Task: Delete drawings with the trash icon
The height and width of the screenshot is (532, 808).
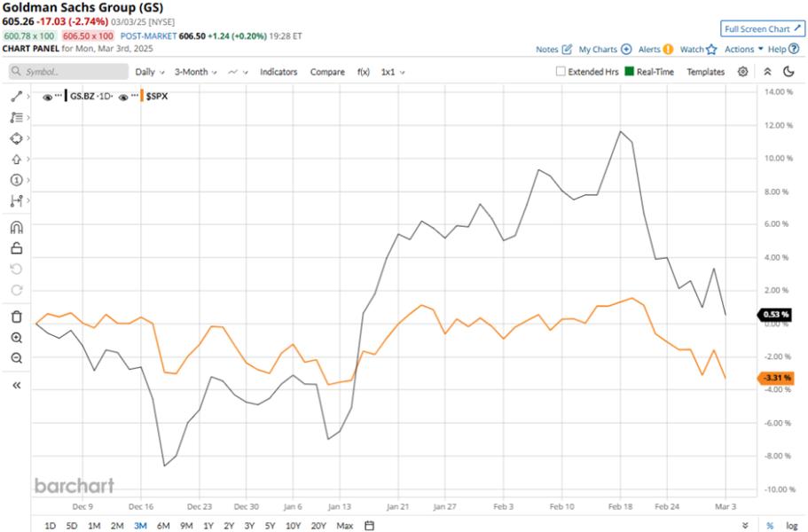Action: [x=17, y=317]
